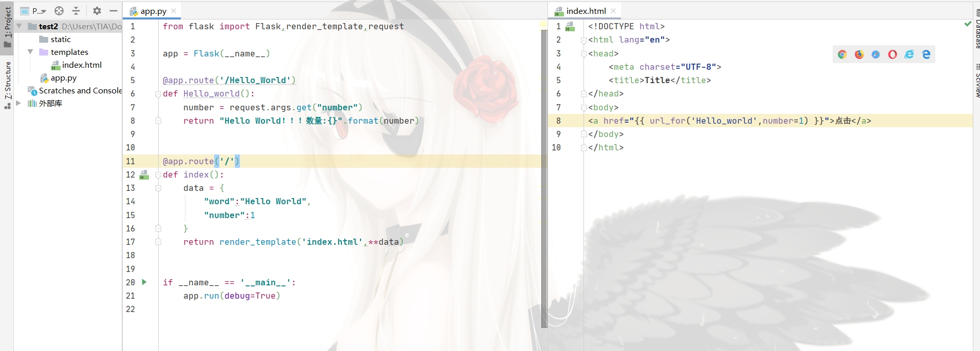Expand the 外部库 external libraries node
Viewport: 980px width, 351px height.
18,103
